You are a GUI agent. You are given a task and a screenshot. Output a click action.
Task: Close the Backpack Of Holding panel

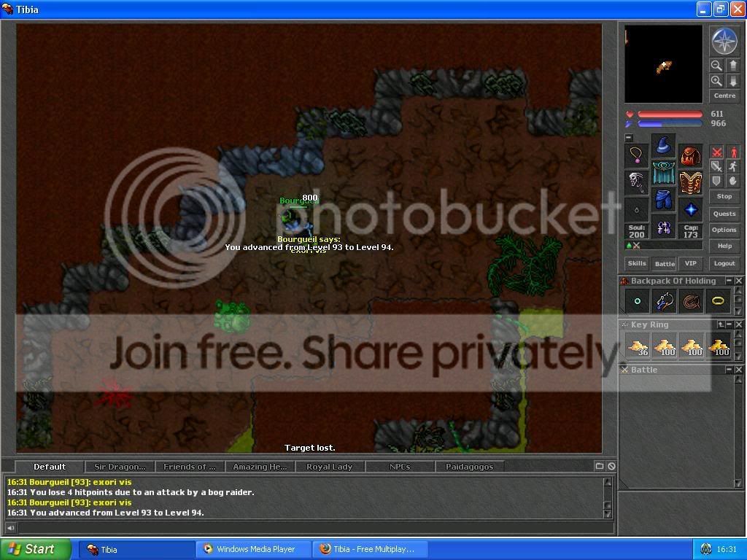[x=738, y=281]
